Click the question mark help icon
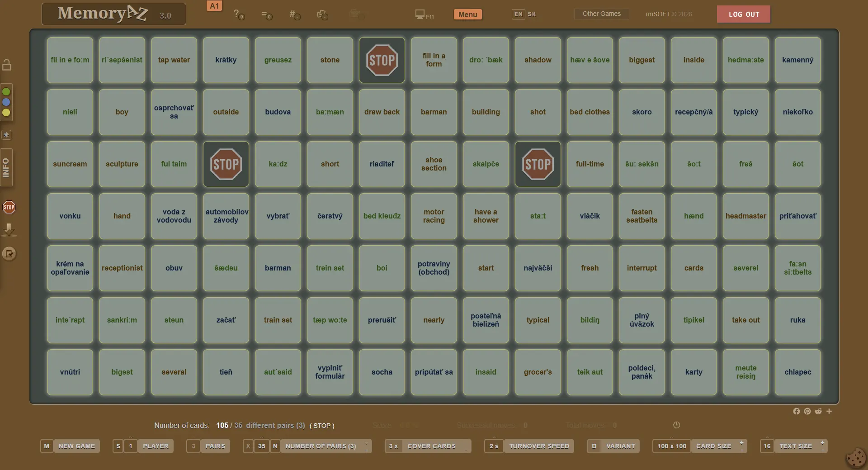This screenshot has height=470, width=868. coord(238,14)
